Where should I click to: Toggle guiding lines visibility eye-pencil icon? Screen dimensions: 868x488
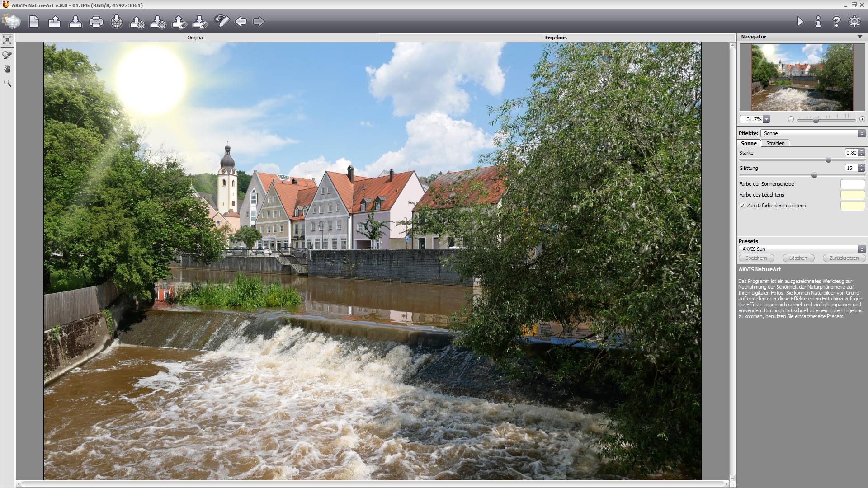point(222,21)
